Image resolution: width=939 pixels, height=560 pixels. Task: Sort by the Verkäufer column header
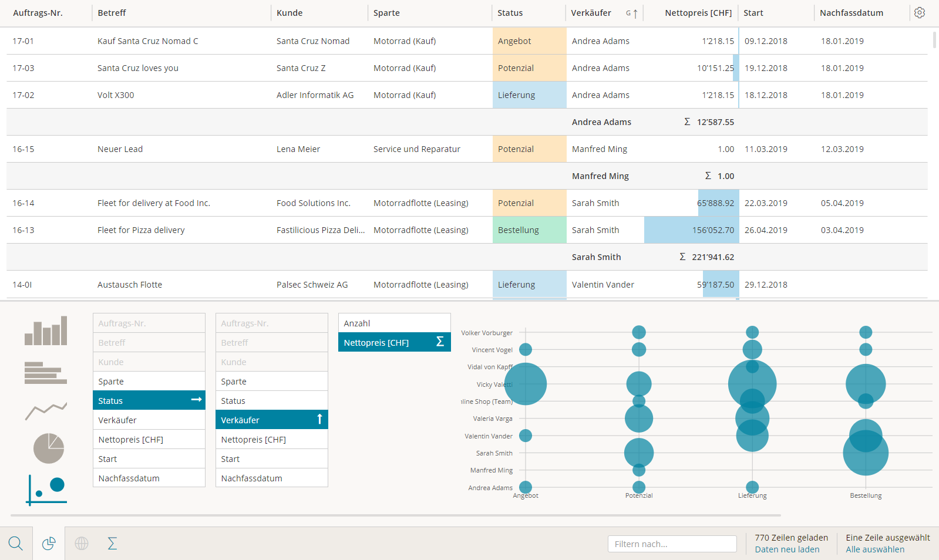(591, 13)
